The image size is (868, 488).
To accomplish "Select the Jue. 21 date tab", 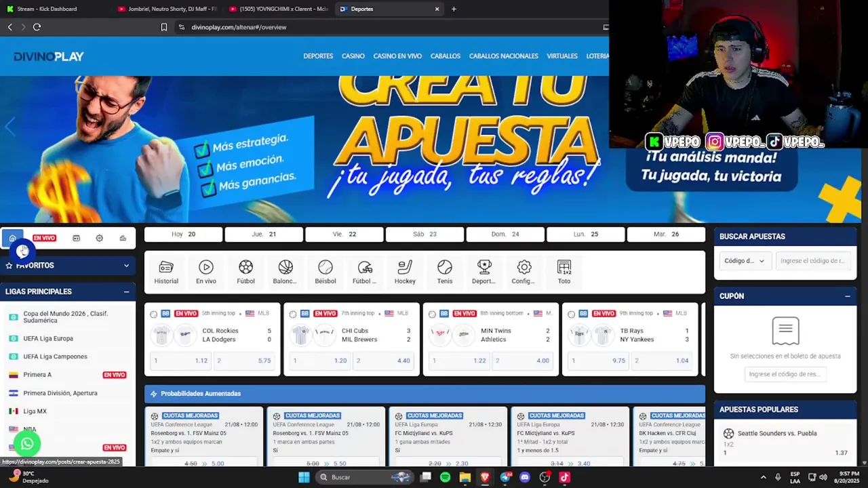I will [x=264, y=235].
